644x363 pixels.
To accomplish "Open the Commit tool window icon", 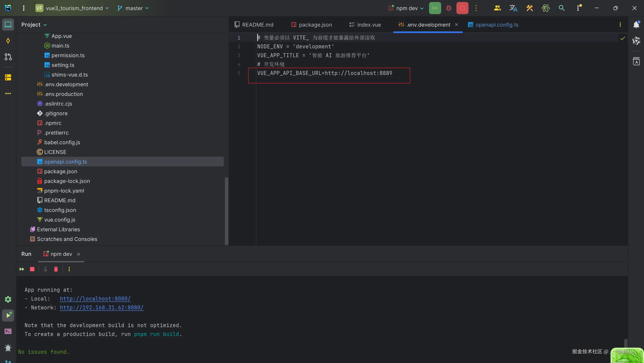I will click(8, 41).
